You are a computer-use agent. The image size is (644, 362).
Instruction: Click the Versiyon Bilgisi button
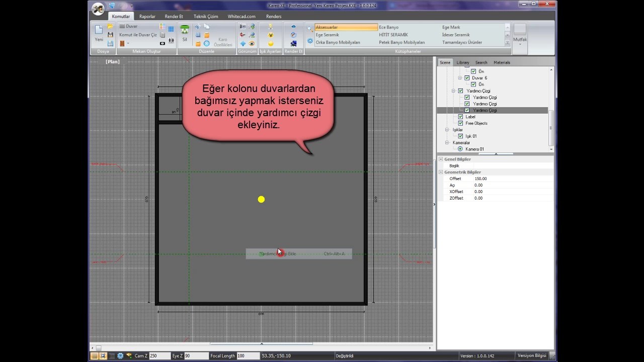532,355
